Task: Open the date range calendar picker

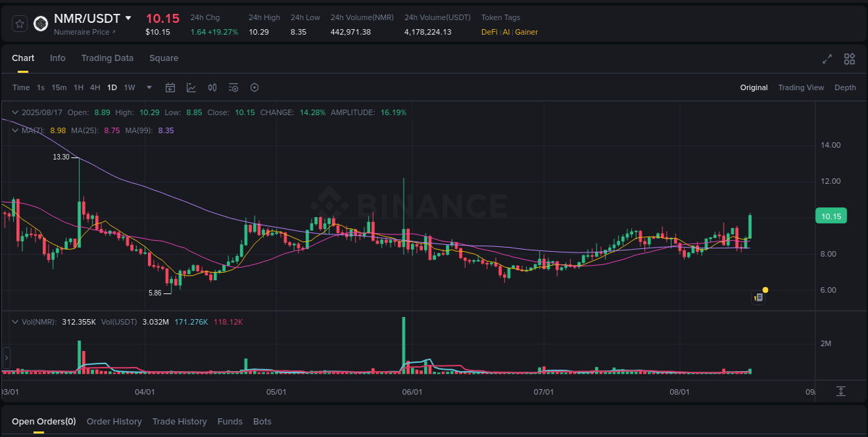Action: tap(170, 87)
